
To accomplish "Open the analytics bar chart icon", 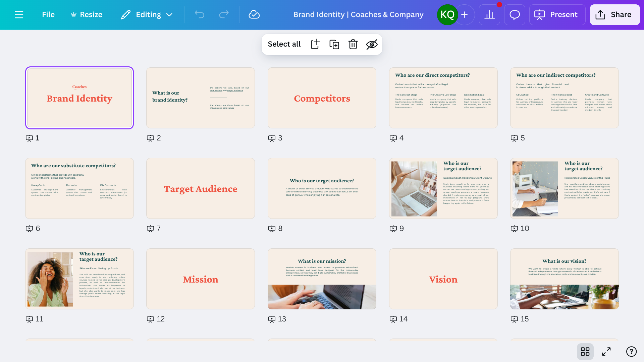I will click(x=489, y=15).
